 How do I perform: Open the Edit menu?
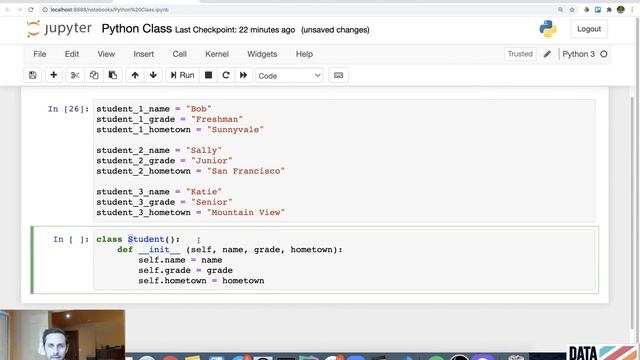coord(72,54)
